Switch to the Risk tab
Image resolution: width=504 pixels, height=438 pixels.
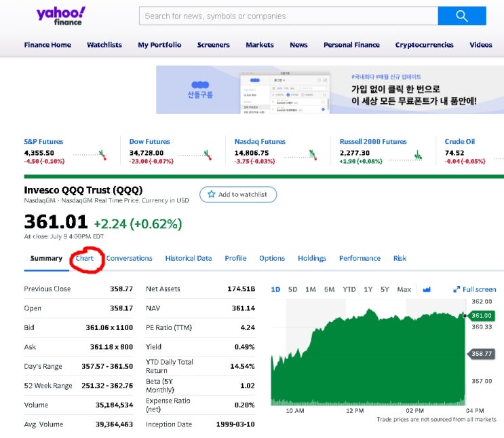pyautogui.click(x=400, y=259)
